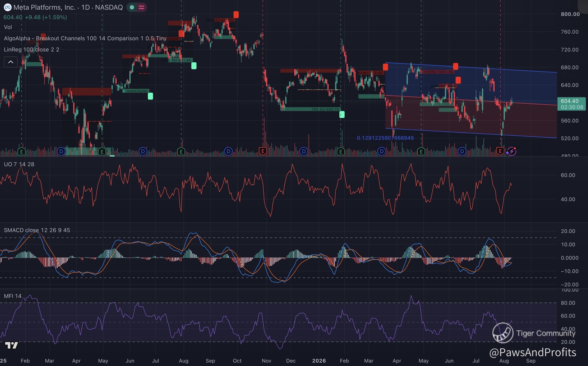588x366 pixels.
Task: Tap the current price label 604.40 on the price axis
Action: (x=571, y=104)
